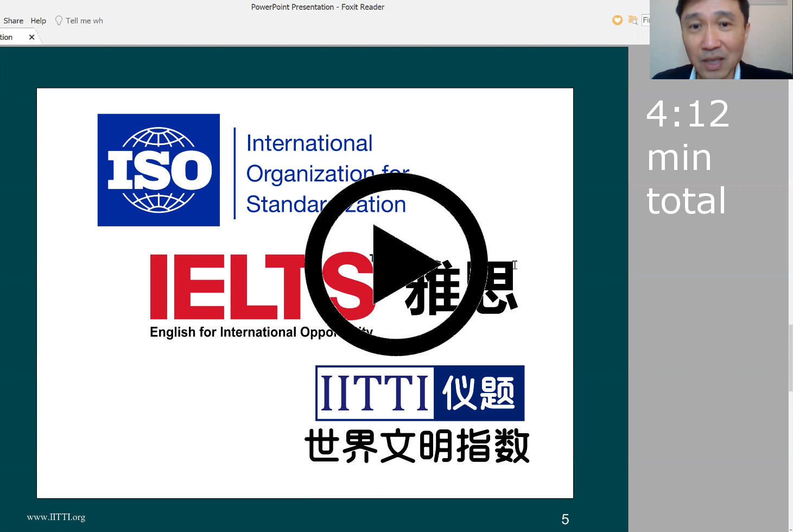Image resolution: width=793 pixels, height=532 pixels.
Task: Click the large play button overlay
Action: pyautogui.click(x=396, y=264)
